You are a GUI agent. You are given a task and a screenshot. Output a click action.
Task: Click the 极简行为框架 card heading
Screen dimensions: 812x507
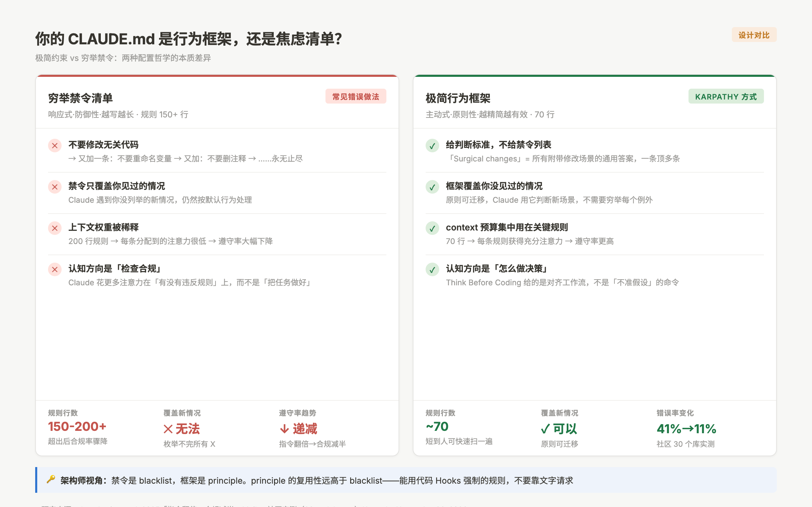click(458, 98)
